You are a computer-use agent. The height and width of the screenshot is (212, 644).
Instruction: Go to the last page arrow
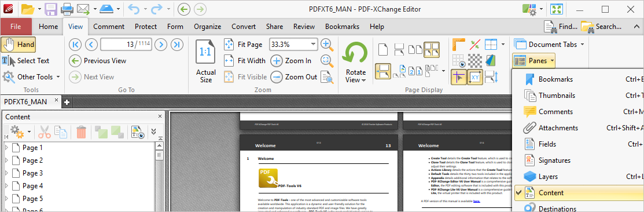[x=177, y=45]
